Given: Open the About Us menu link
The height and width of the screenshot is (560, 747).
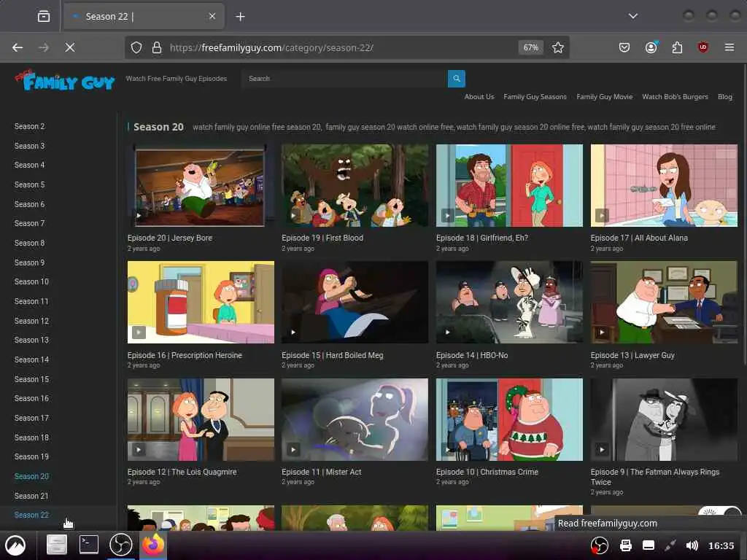Looking at the screenshot, I should point(479,97).
